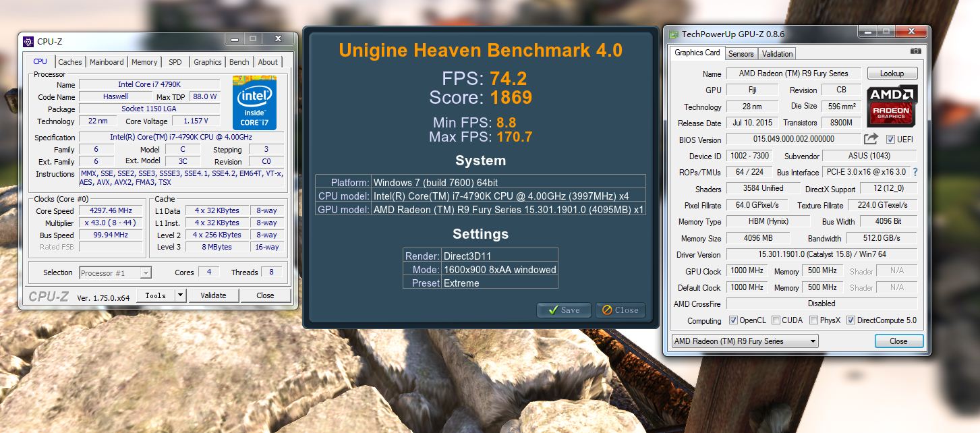Screen dimensions: 980x433
Task: Click the Lookup button in GPU-Z
Action: coord(892,74)
